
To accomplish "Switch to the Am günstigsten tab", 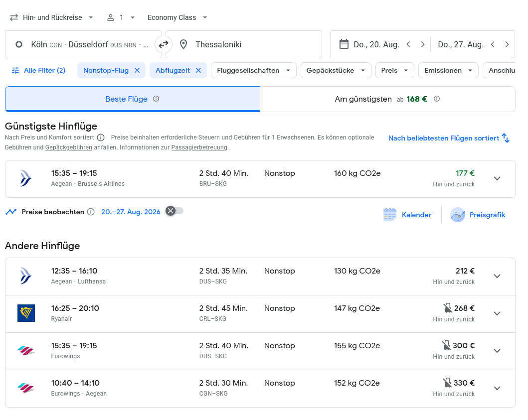I will pos(387,99).
